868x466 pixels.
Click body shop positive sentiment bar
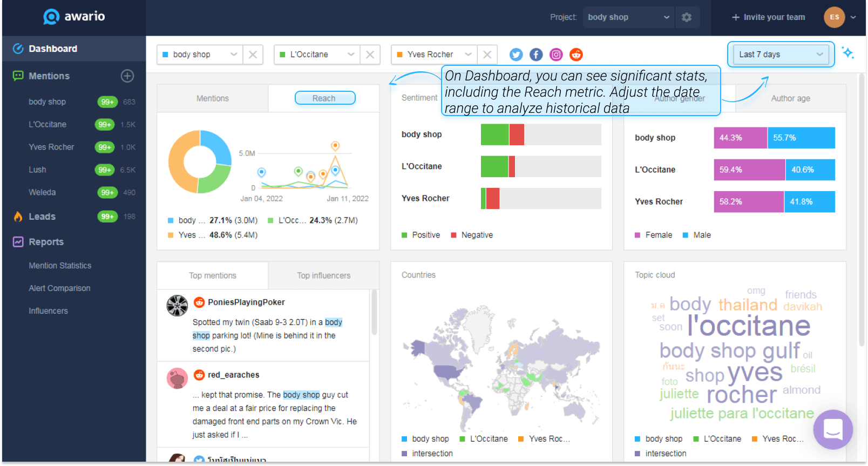495,134
